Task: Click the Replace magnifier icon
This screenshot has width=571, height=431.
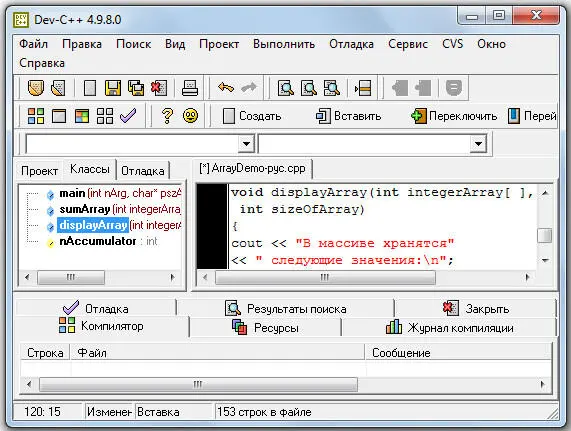Action: 309,88
